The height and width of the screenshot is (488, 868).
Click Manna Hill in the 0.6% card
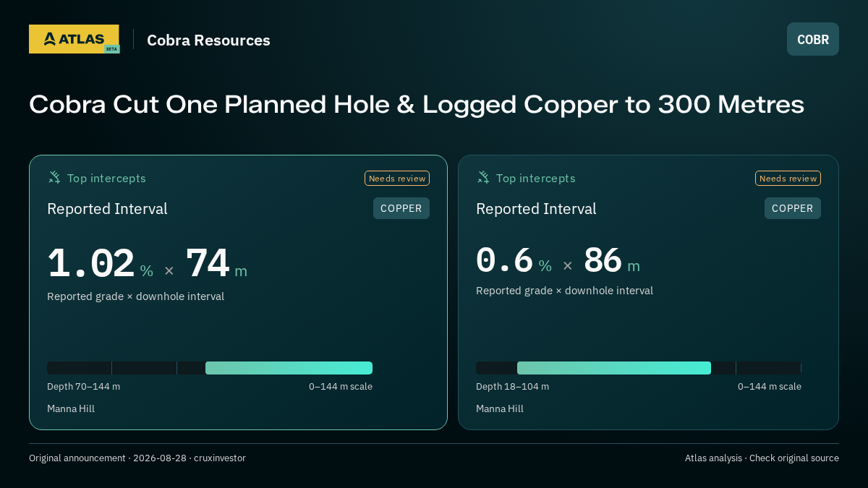pos(500,409)
